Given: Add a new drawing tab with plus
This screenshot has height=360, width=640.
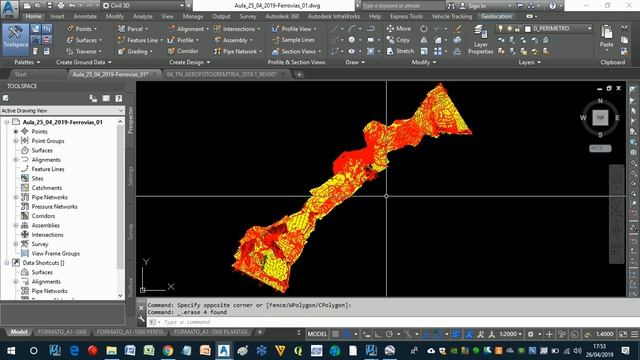Looking at the screenshot, I should click(x=299, y=74).
